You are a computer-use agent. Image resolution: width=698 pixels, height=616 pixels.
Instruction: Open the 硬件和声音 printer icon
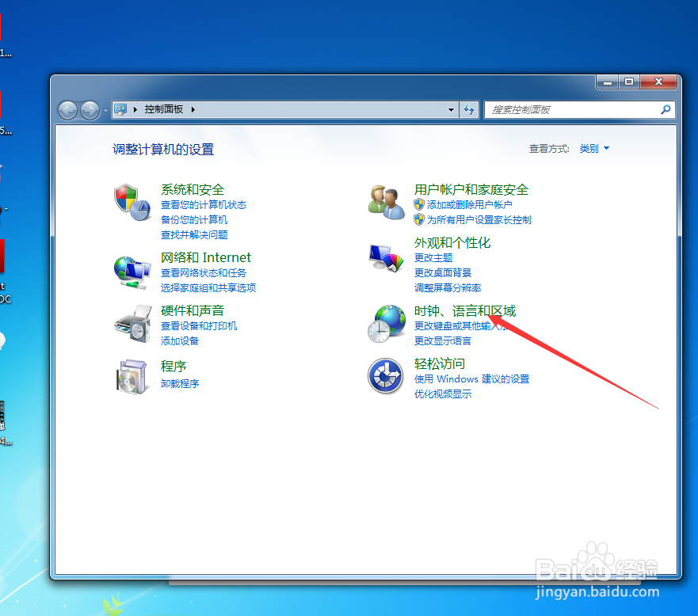click(132, 323)
